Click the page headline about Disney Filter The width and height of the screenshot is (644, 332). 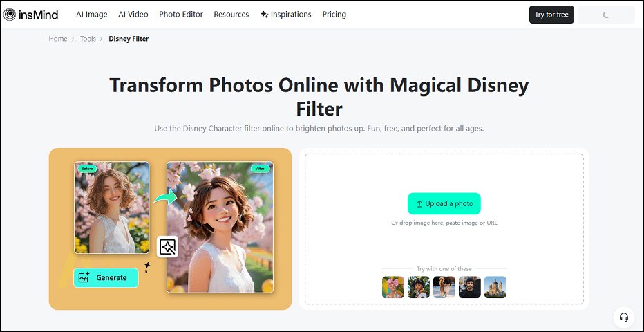(319, 97)
